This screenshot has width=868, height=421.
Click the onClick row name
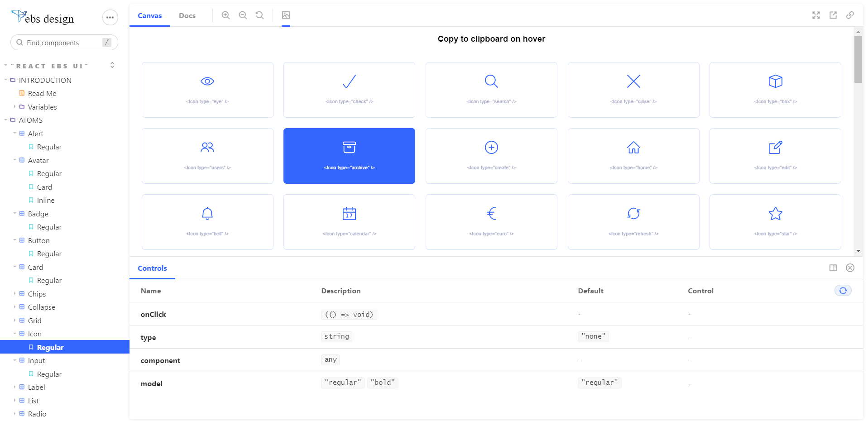pyautogui.click(x=153, y=314)
